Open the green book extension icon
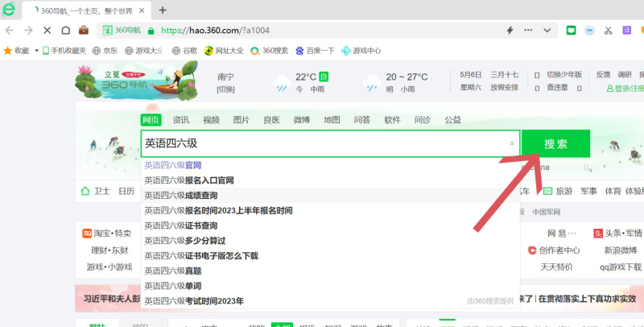Viewport: 644px width, 327px height. [x=571, y=31]
